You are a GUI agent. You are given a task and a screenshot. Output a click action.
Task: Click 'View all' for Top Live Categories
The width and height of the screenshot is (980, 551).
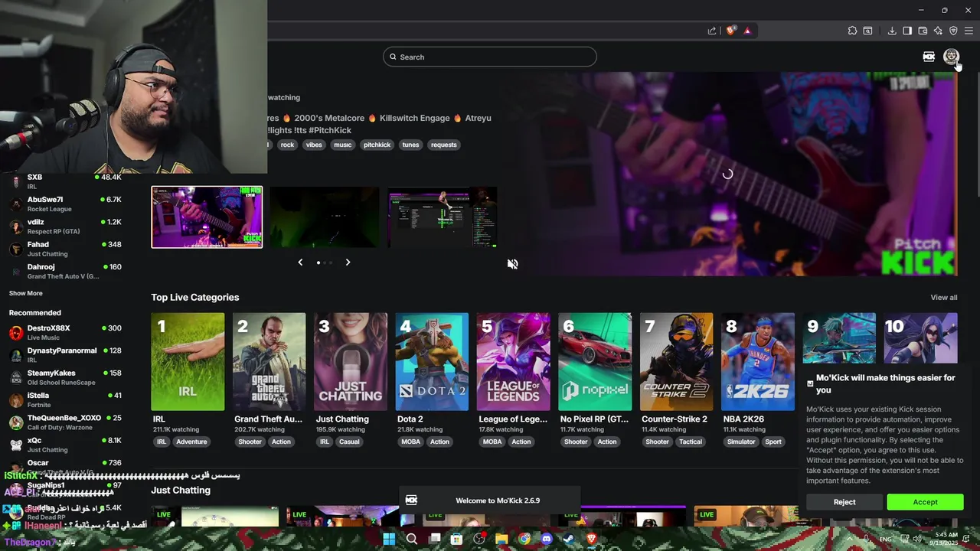coord(943,298)
